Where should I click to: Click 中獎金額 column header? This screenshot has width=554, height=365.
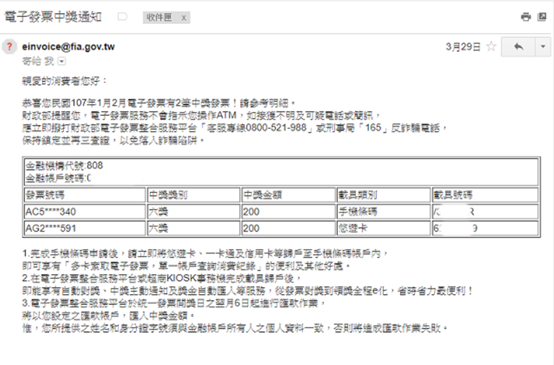288,195
